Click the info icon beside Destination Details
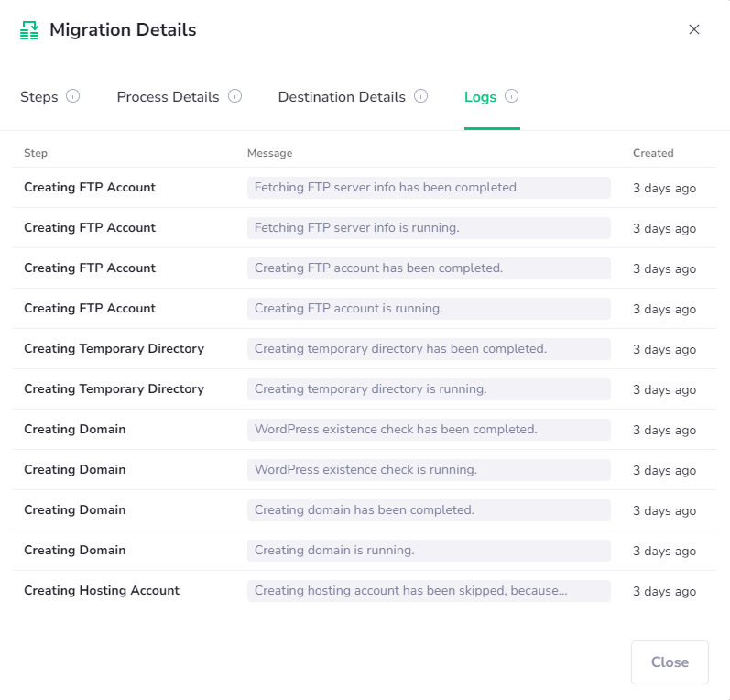Image resolution: width=730 pixels, height=700 pixels. 420,96
